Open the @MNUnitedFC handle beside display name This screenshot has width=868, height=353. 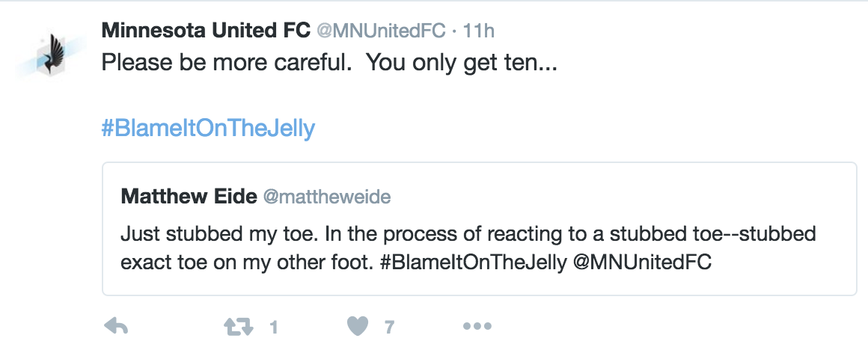381,31
